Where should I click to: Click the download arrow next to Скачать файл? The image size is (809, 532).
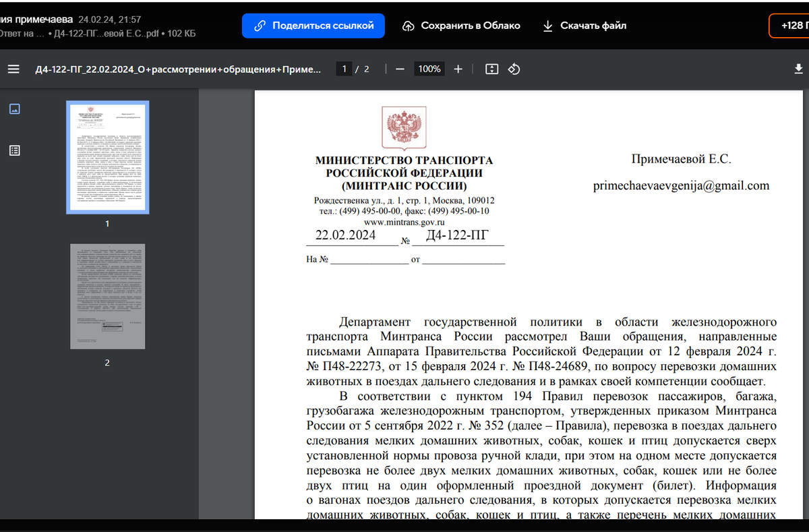point(547,26)
